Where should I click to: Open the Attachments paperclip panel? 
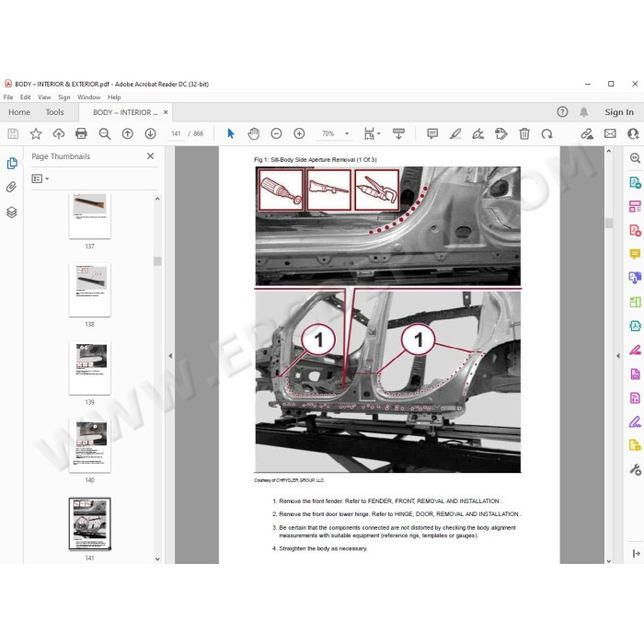click(11, 188)
